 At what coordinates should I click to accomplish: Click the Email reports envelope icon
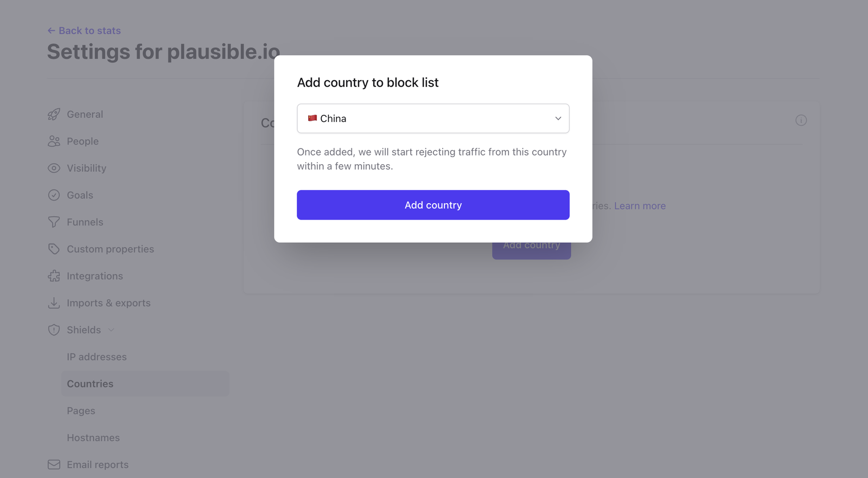coord(54,464)
